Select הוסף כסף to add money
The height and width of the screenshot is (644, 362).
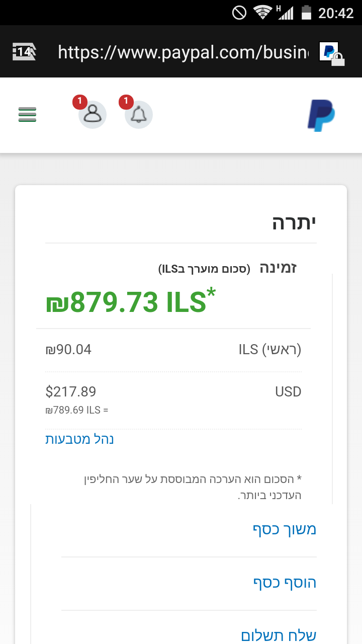tap(284, 583)
